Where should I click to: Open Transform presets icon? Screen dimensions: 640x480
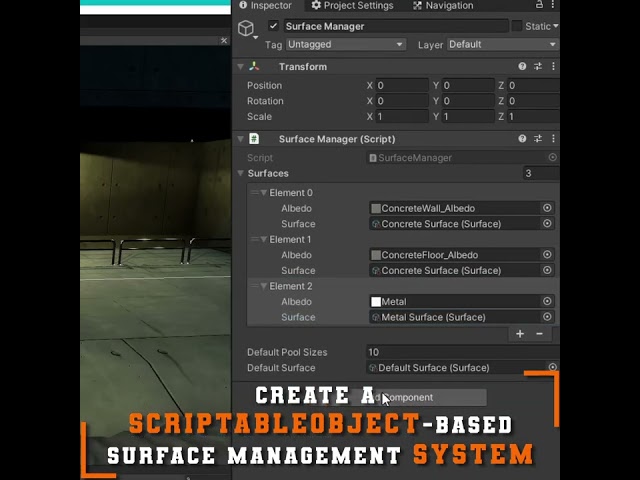[538, 67]
